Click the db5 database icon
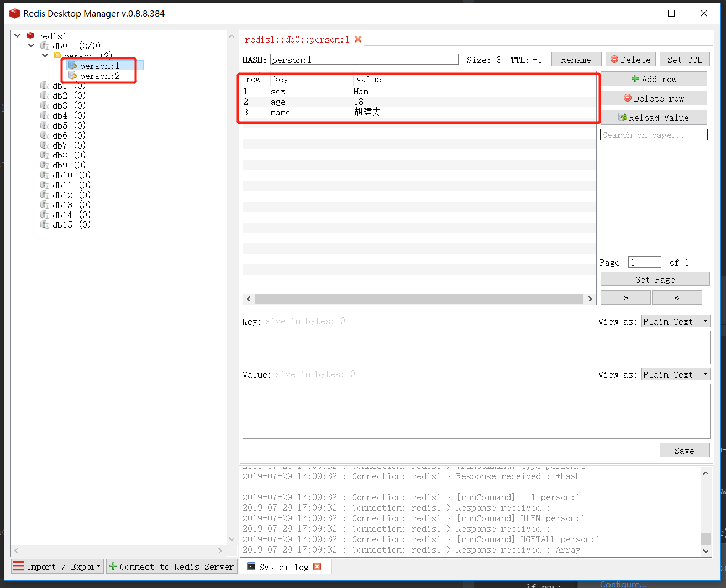726x588 pixels. (x=45, y=125)
